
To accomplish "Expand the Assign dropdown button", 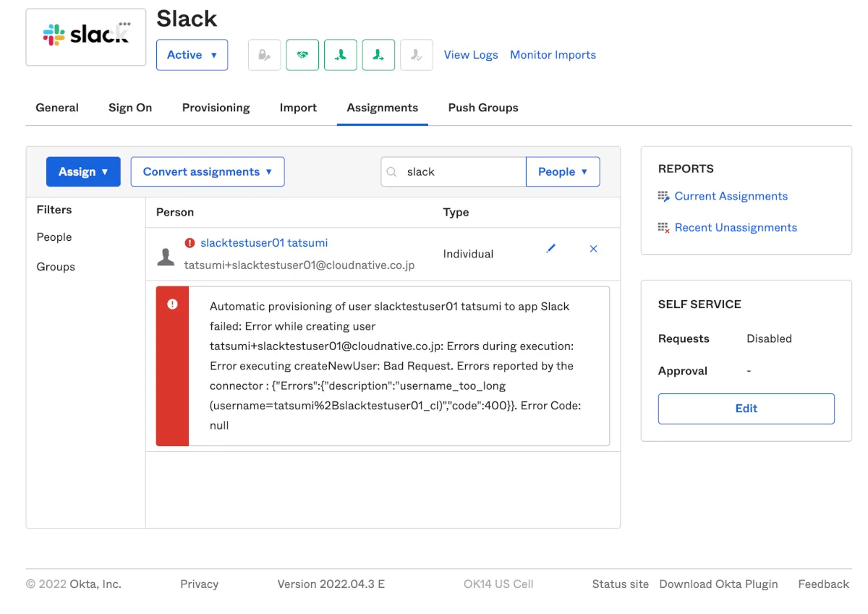I will coord(83,172).
